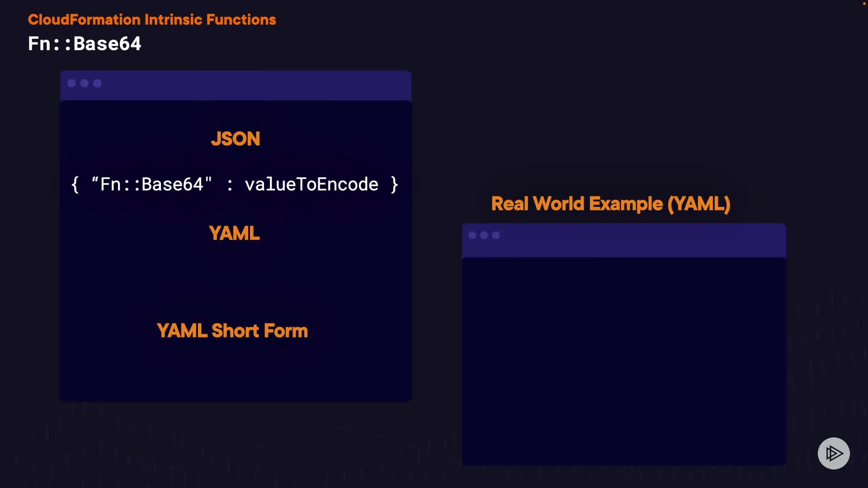Click the closing brace in the JSON snippet
Viewport: 868px width, 488px height.
pos(394,184)
